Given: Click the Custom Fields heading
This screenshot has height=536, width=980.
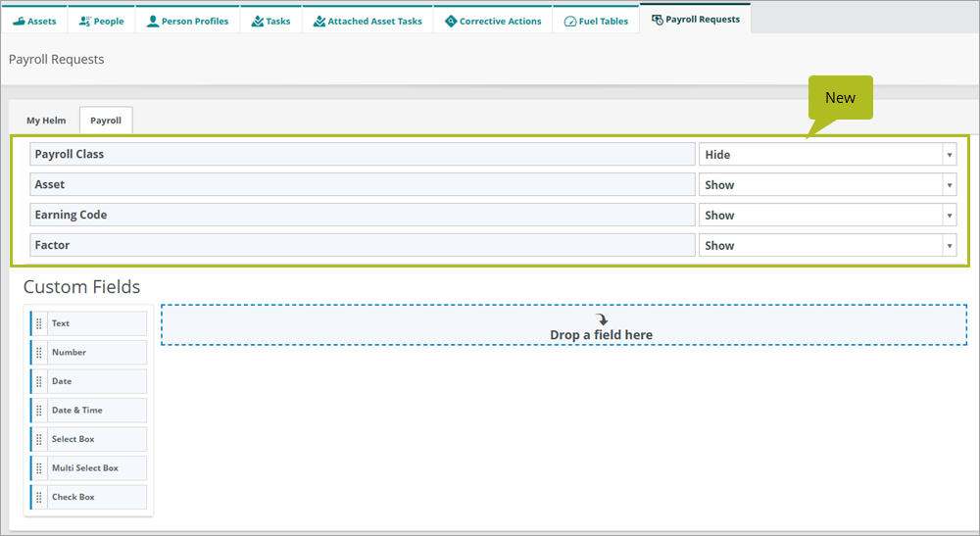Looking at the screenshot, I should 82,287.
